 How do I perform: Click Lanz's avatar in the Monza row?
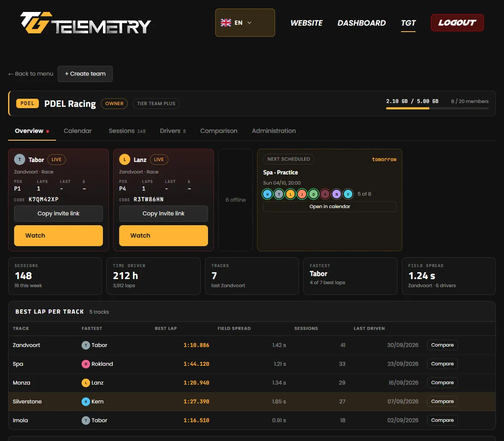point(86,383)
